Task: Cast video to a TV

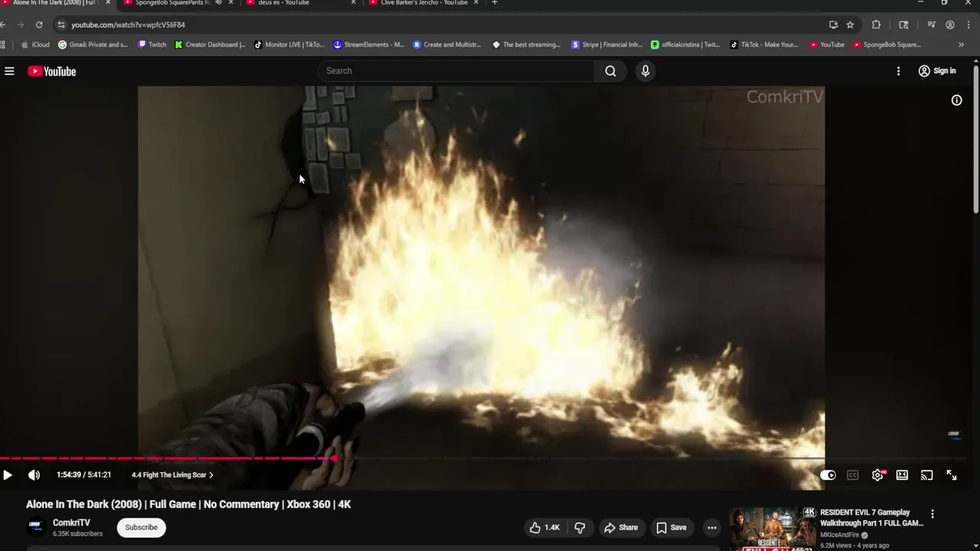Action: click(x=926, y=475)
